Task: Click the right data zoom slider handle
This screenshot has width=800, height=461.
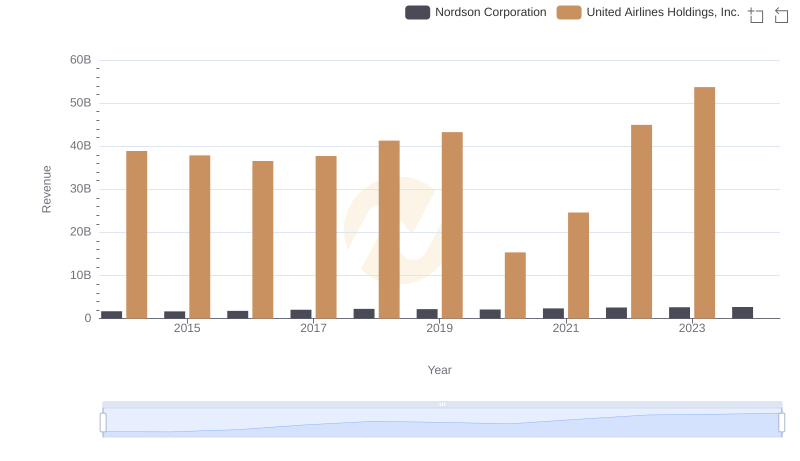Action: tap(782, 423)
